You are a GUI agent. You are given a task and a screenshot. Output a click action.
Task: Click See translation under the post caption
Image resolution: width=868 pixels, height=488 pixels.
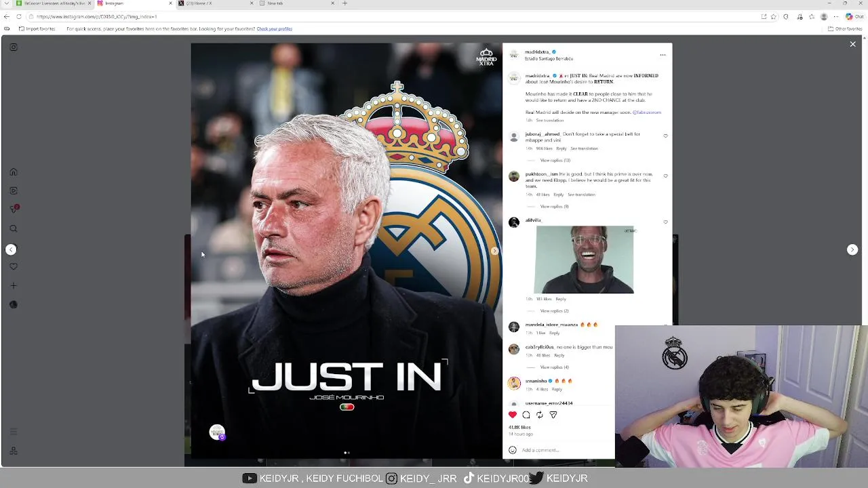pos(550,121)
